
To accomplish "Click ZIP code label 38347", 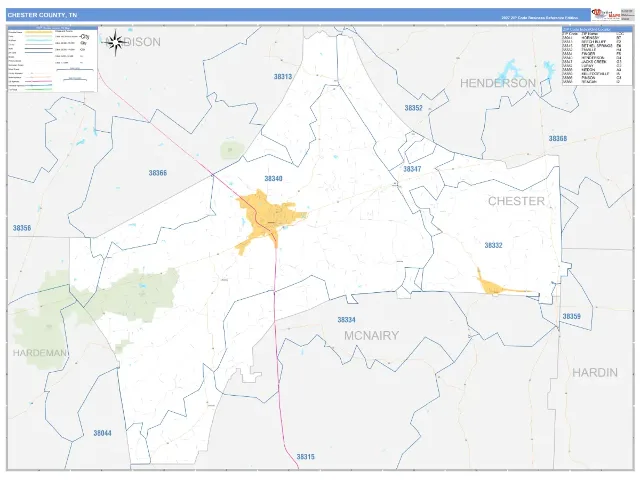I will (412, 169).
